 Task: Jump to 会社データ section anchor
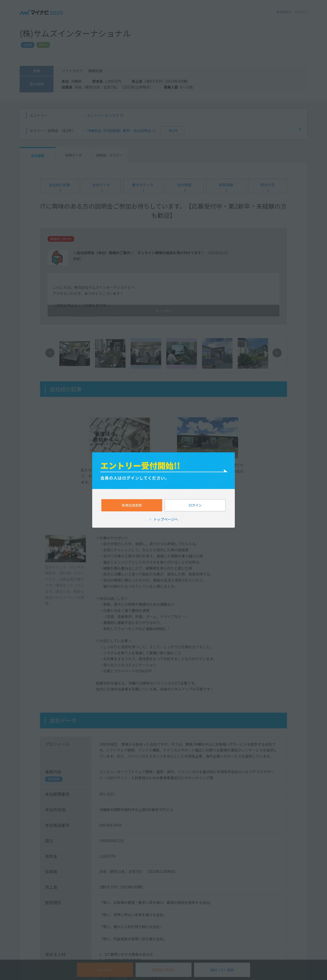pyautogui.click(x=101, y=186)
